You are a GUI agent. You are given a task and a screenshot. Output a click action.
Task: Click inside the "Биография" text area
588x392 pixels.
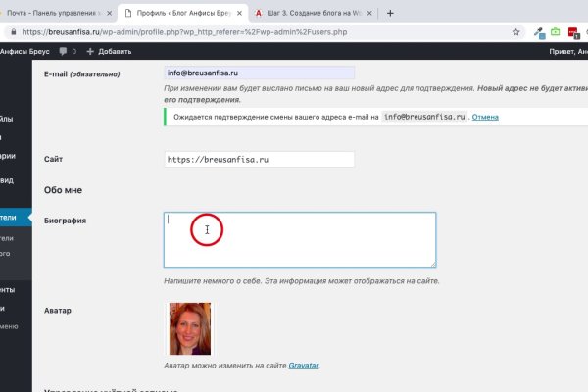pyautogui.click(x=299, y=239)
